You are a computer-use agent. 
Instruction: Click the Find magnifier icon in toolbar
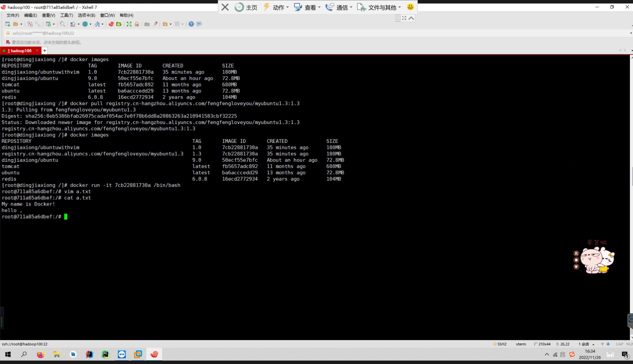pyautogui.click(x=63, y=24)
